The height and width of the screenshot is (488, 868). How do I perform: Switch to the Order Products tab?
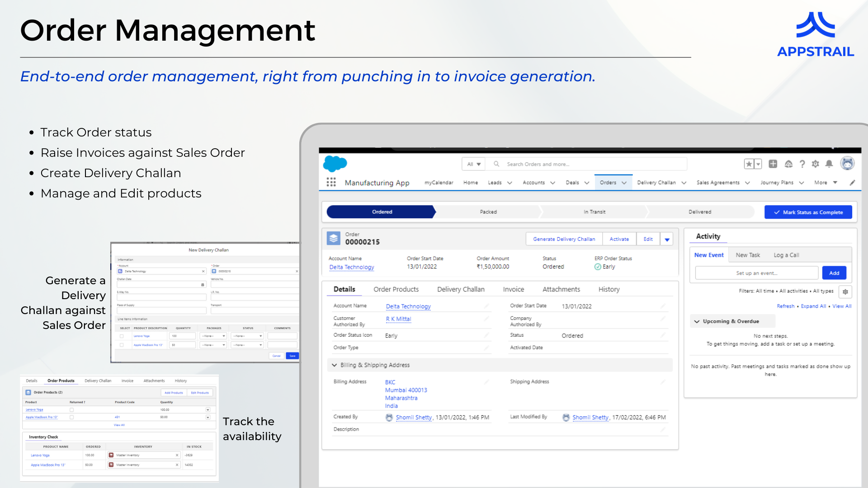[x=396, y=289]
